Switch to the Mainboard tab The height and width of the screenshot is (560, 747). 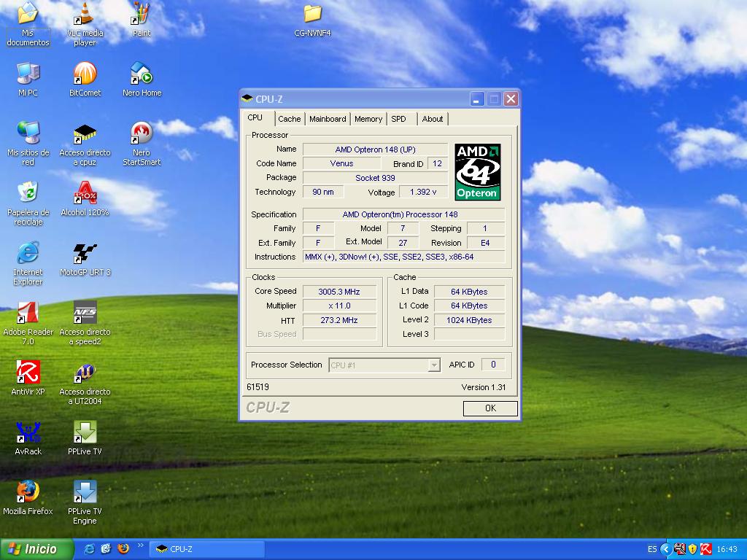click(x=328, y=119)
